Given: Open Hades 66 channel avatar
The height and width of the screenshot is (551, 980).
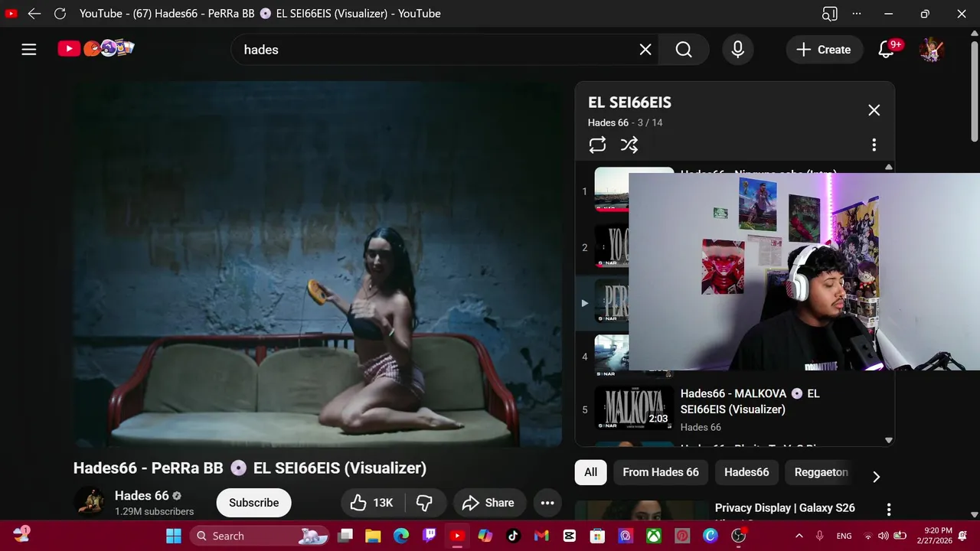Looking at the screenshot, I should (x=89, y=502).
